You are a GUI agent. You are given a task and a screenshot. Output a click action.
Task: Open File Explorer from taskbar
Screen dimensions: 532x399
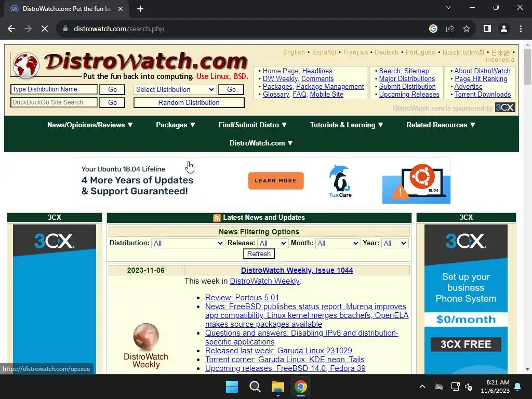click(277, 387)
